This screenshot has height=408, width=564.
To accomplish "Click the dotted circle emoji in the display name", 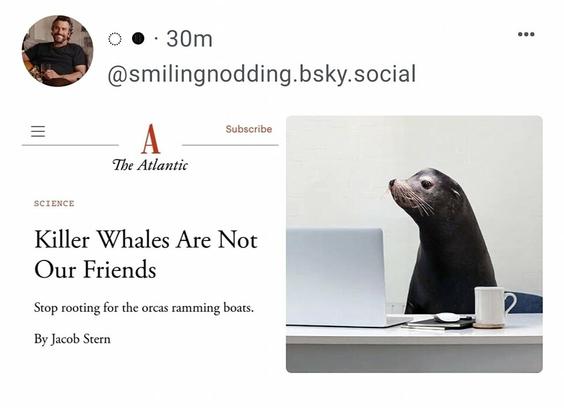I will tap(115, 39).
